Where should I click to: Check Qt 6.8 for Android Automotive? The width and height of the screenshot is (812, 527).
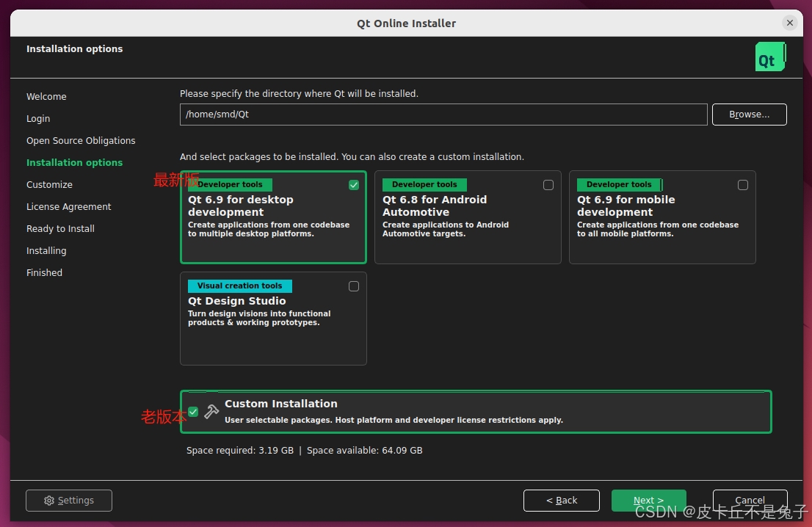548,185
